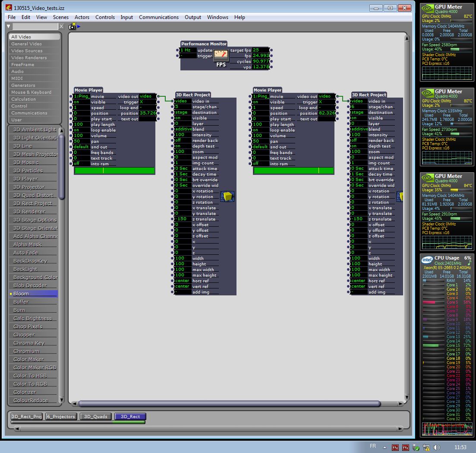Viewport: 476px width, 453px height.
Task: Select the Generators actor category
Action: [34, 86]
